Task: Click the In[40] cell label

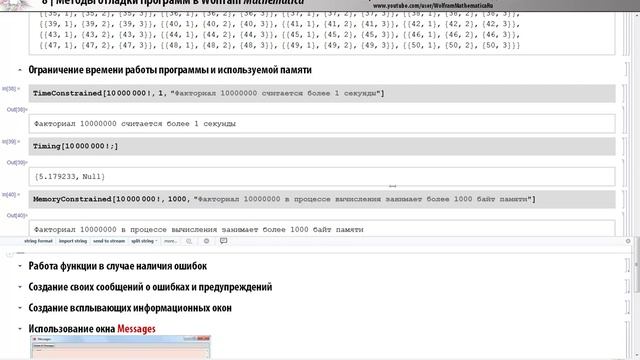Action: pyautogui.click(x=11, y=195)
